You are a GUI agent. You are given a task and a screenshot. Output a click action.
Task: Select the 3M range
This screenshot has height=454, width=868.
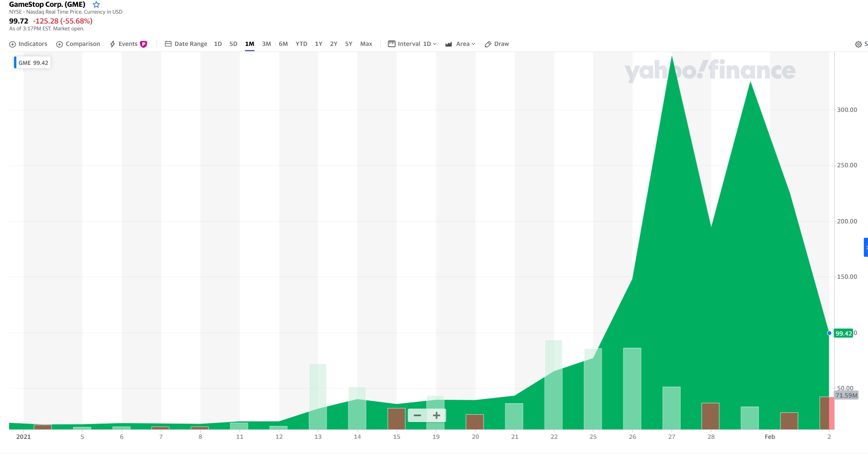coord(267,44)
